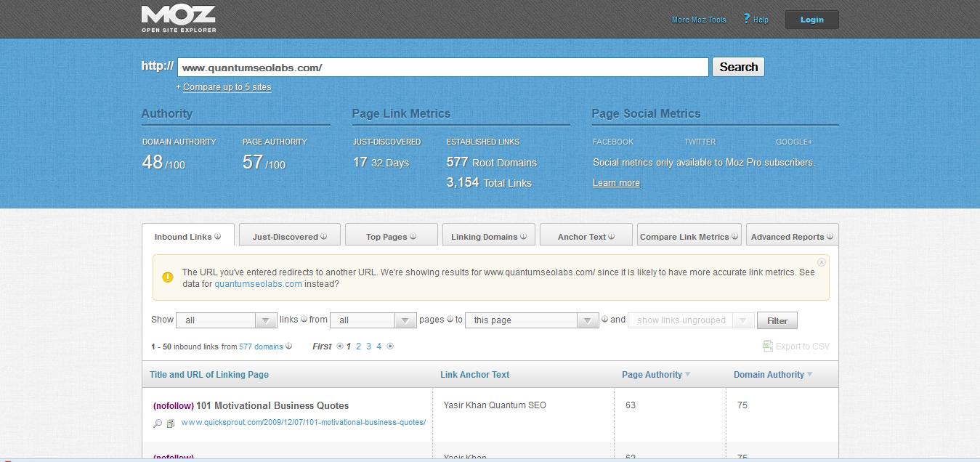Screen dimensions: 980x462
Task: Click the Login button
Action: [x=811, y=20]
